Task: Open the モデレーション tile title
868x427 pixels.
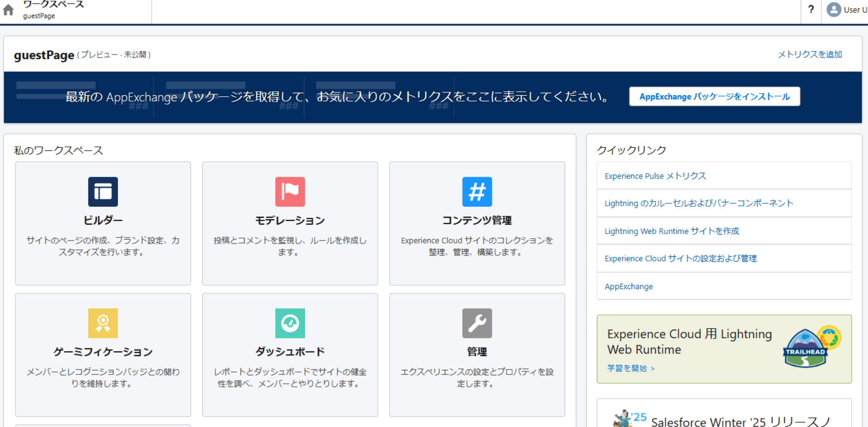Action: (290, 220)
